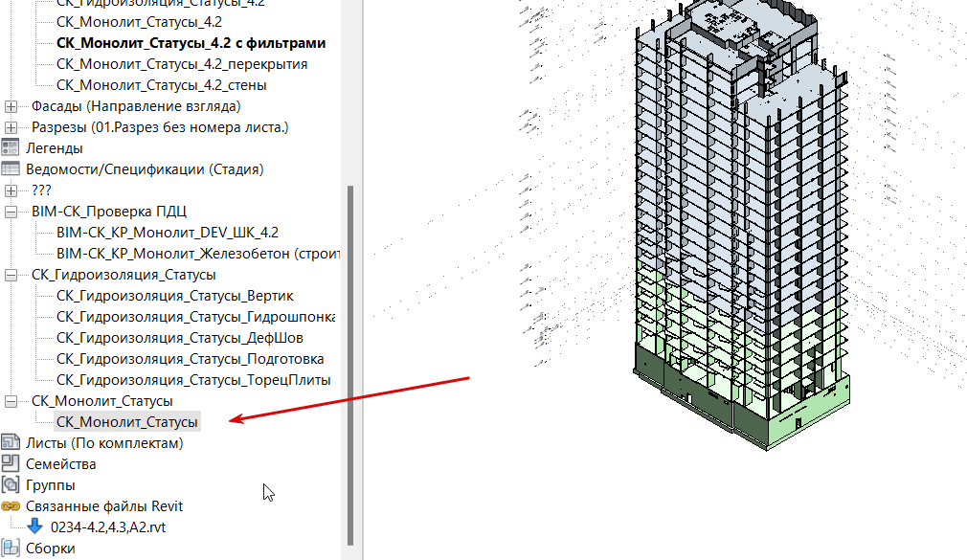
Task: Click the Легенды icon
Action: (x=10, y=148)
